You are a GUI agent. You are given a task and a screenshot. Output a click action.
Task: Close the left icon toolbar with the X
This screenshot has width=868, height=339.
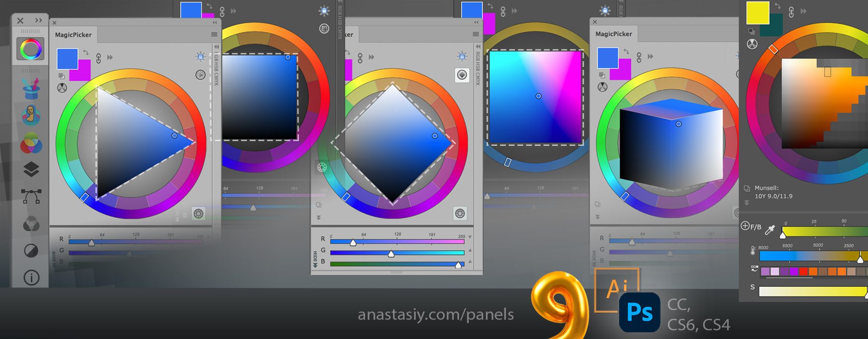20,20
